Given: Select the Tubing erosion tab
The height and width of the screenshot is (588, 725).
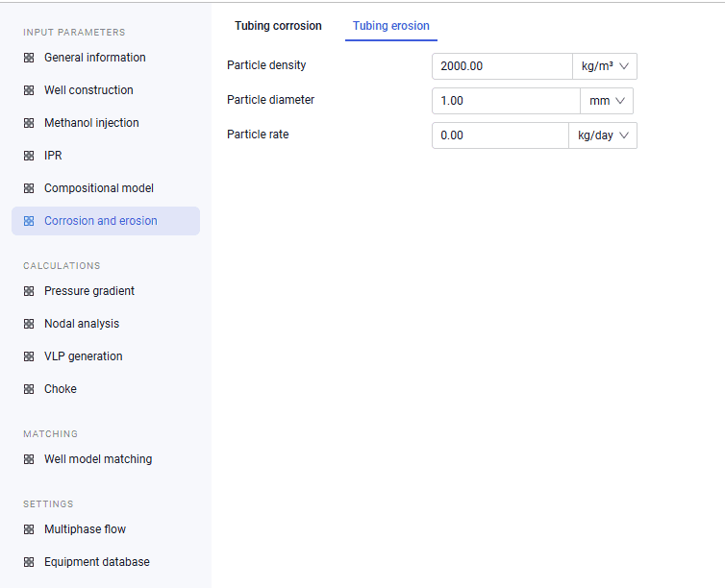Looking at the screenshot, I should pos(391,26).
